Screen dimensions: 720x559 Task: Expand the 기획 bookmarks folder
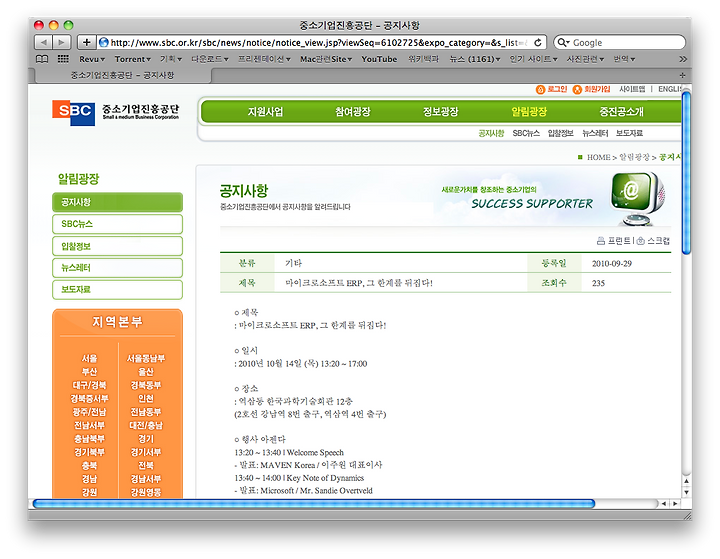(171, 59)
